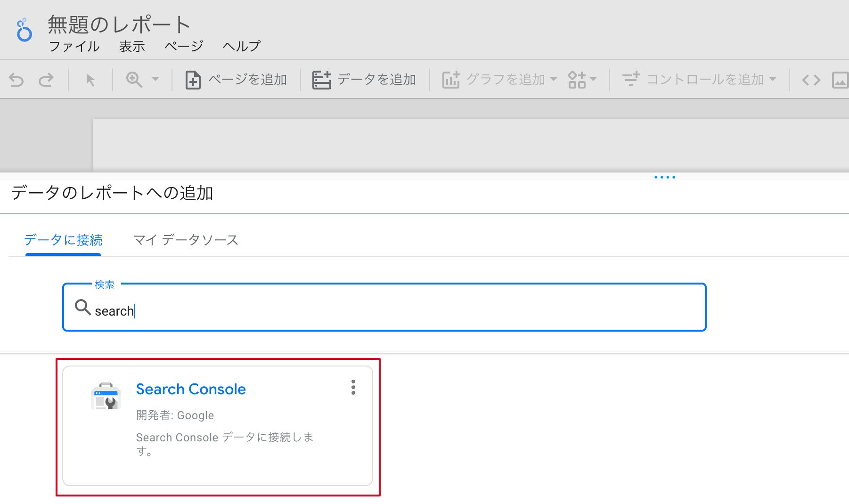The image size is (849, 504).
Task: Click the undo arrow icon
Action: [16, 80]
